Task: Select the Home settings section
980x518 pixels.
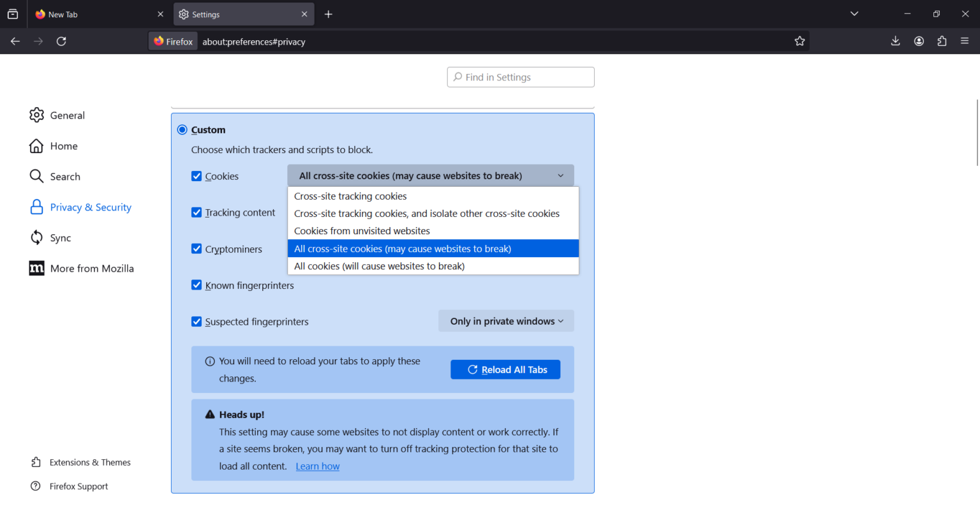Action: tap(64, 145)
